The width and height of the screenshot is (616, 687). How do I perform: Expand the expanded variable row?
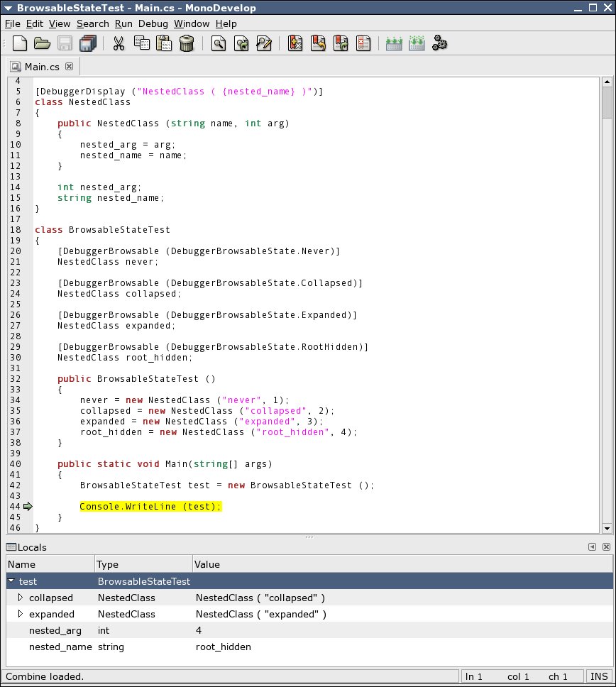pyautogui.click(x=20, y=613)
